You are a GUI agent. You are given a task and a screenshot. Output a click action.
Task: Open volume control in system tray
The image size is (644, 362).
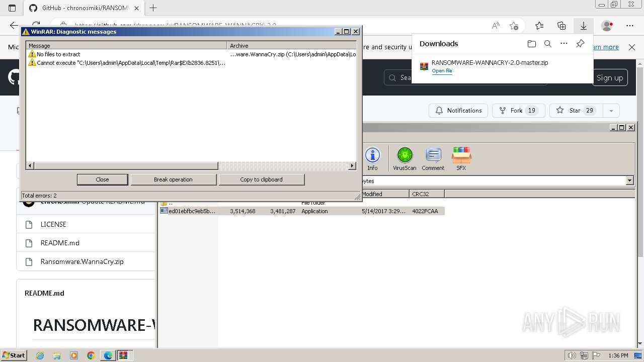[x=572, y=355]
